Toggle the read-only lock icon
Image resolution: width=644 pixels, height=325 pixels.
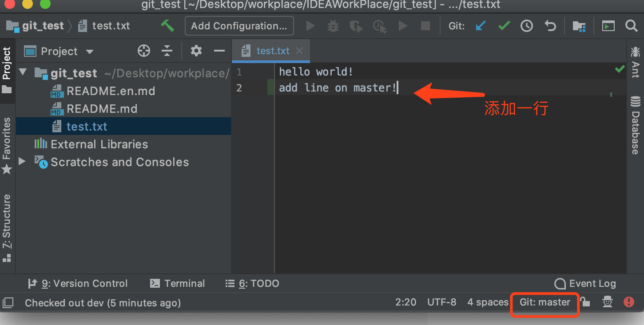click(x=585, y=302)
